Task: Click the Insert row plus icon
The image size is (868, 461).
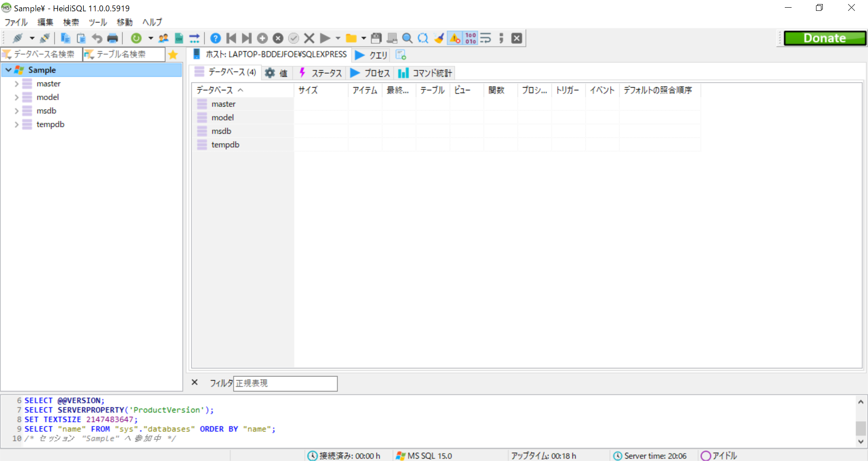Action: point(262,38)
